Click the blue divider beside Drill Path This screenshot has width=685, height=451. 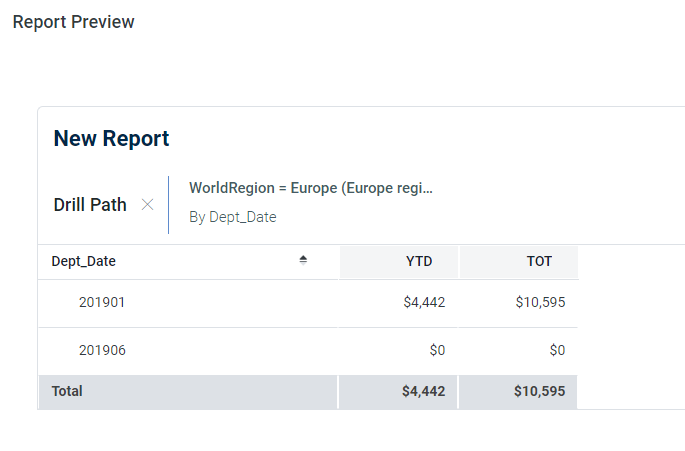pos(169,204)
